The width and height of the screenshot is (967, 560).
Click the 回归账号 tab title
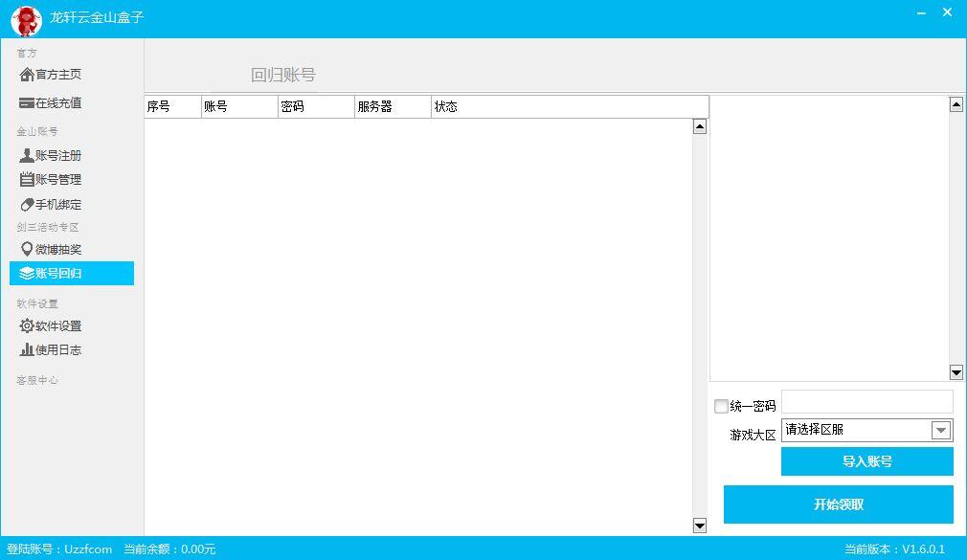(283, 76)
